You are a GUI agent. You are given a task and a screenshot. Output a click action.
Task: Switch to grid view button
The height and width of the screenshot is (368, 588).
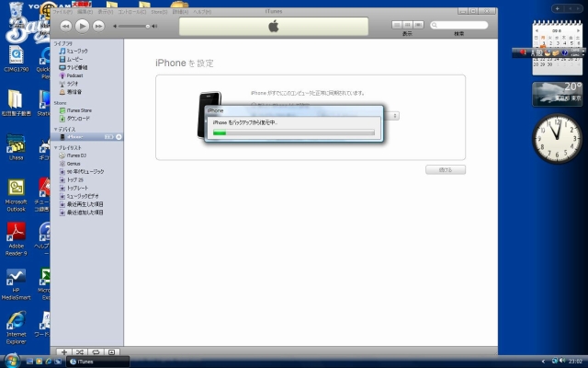pos(408,25)
